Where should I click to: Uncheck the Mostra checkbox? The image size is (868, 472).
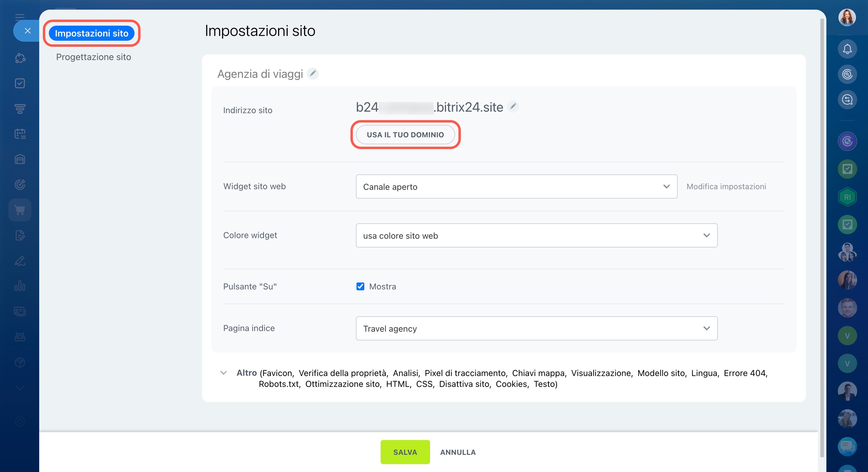360,286
